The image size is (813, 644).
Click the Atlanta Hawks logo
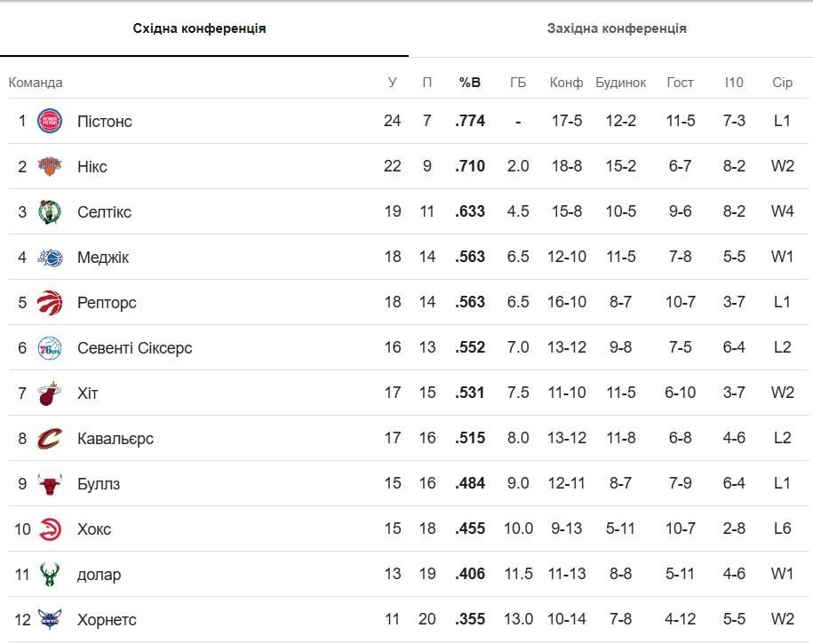coord(50,529)
